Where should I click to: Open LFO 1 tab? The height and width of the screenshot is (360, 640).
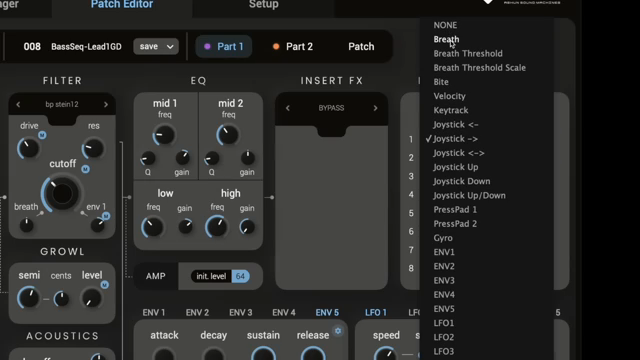(x=376, y=313)
